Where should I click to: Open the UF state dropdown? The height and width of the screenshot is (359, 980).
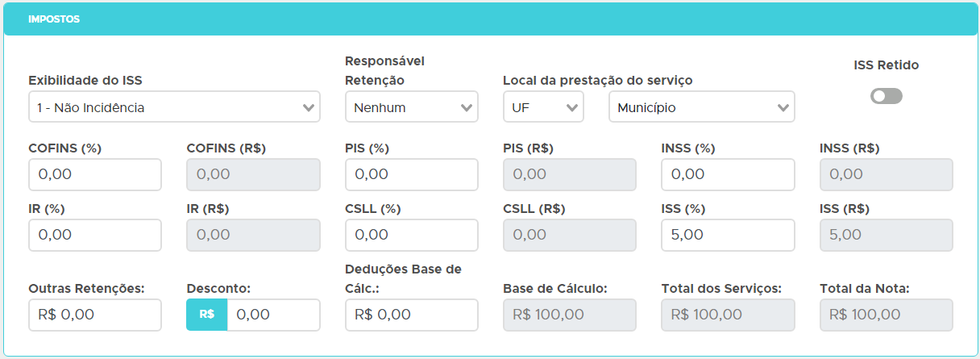pos(543,107)
